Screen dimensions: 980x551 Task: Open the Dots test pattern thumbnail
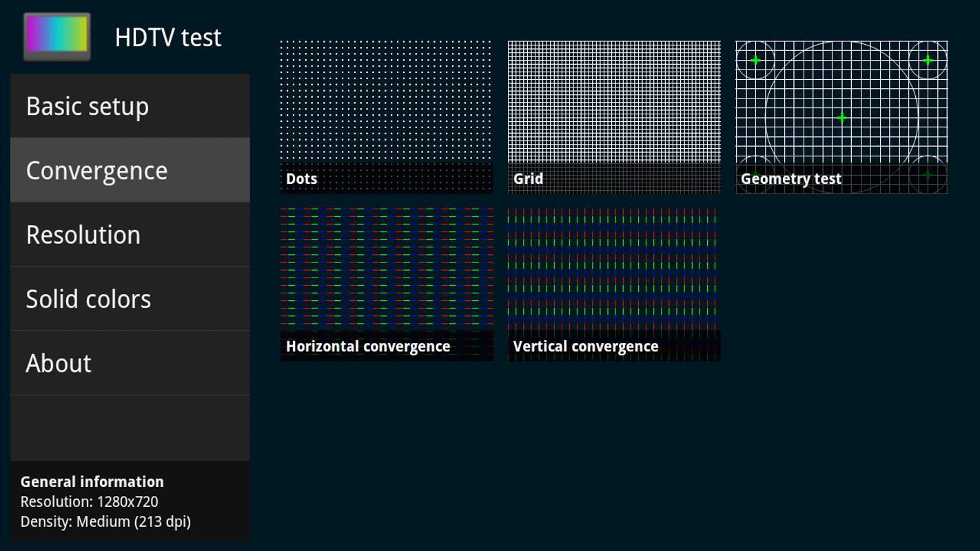coord(387,117)
